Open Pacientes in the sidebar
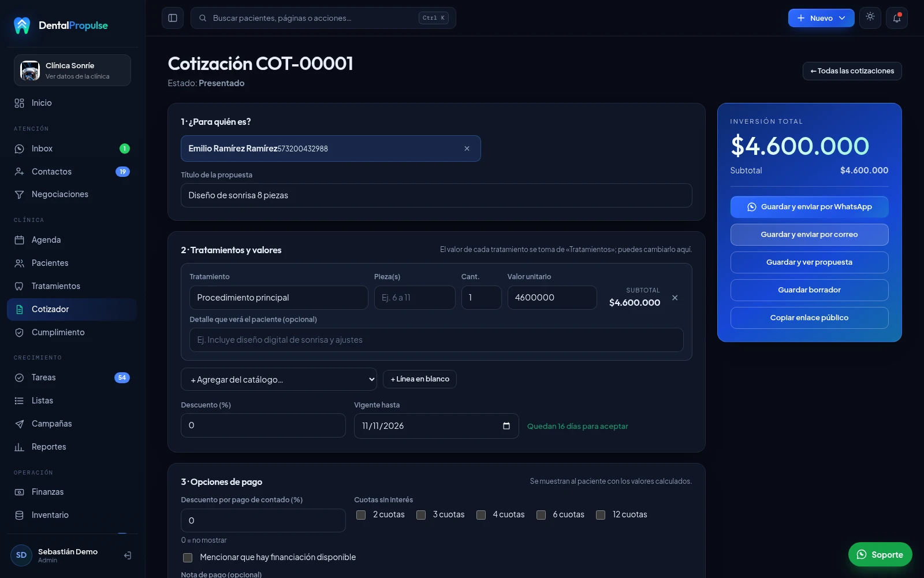This screenshot has width=924, height=578. point(72,263)
